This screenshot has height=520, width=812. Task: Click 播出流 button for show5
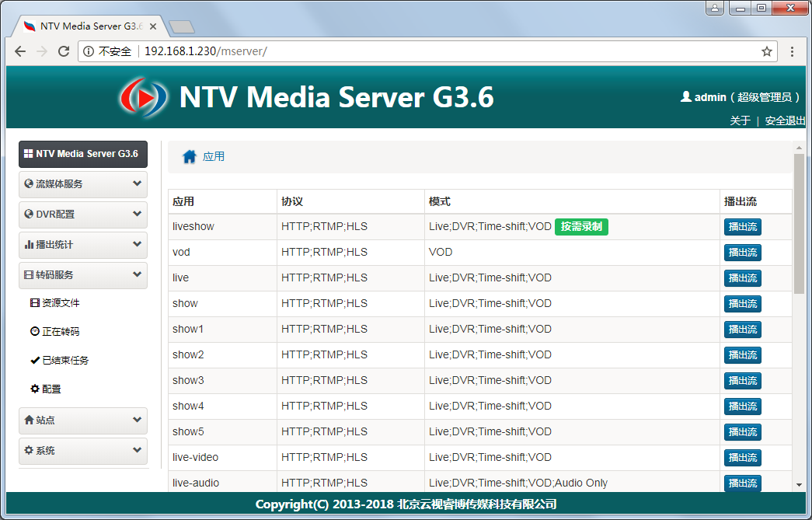(743, 432)
